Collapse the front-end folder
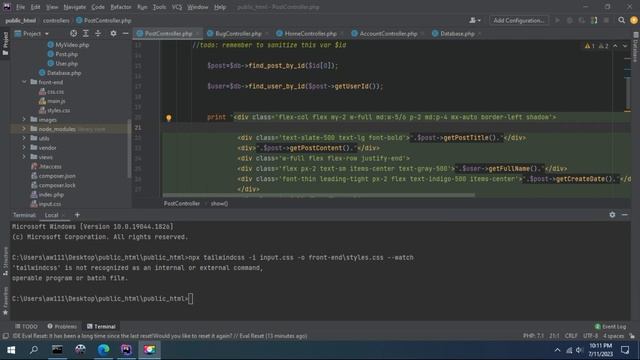Screen dimensions: 640x360 coord(24,82)
